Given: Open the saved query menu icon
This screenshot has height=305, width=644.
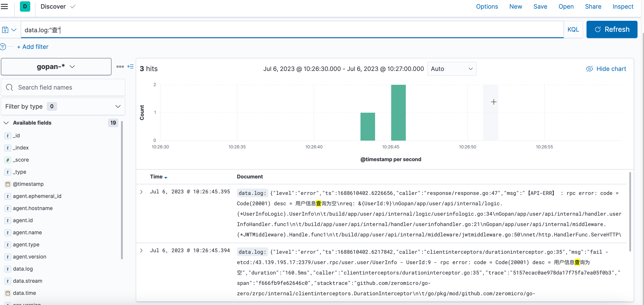Looking at the screenshot, I should 9,30.
